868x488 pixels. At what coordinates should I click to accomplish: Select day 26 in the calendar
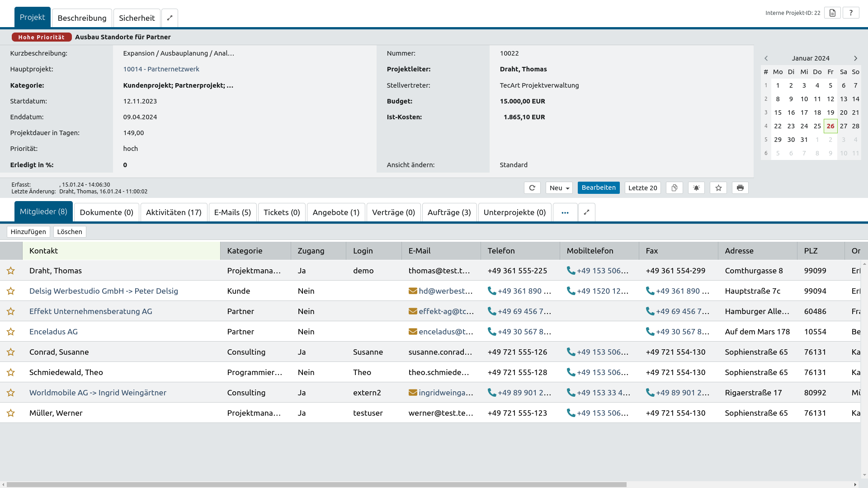[x=830, y=126]
